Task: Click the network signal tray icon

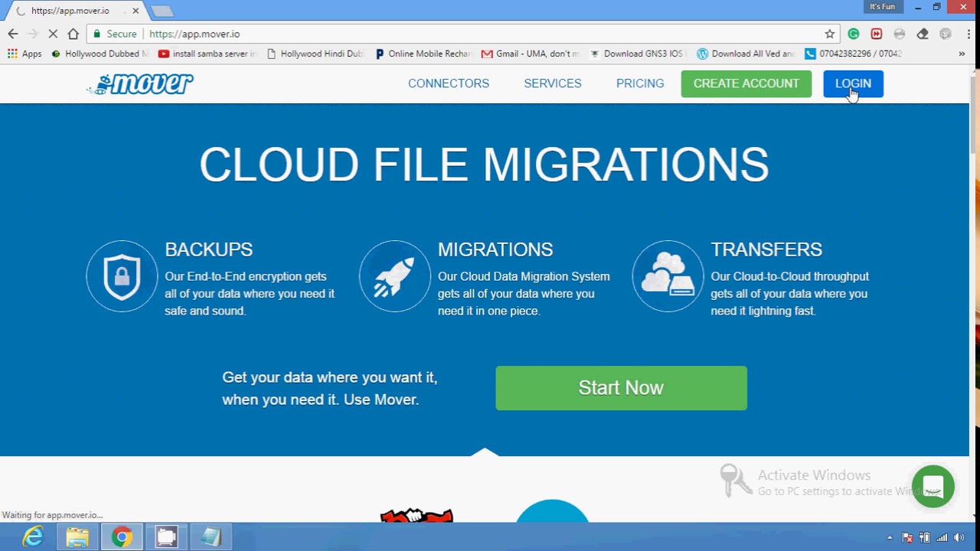Action: click(942, 537)
